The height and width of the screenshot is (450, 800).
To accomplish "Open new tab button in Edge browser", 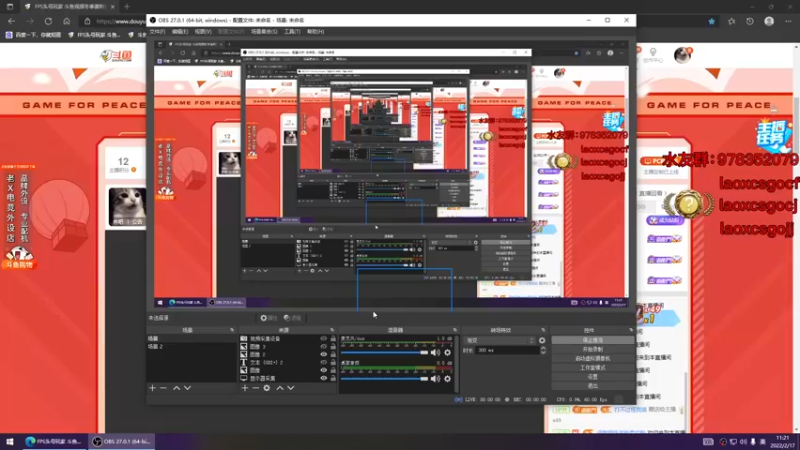I will point(127,7).
